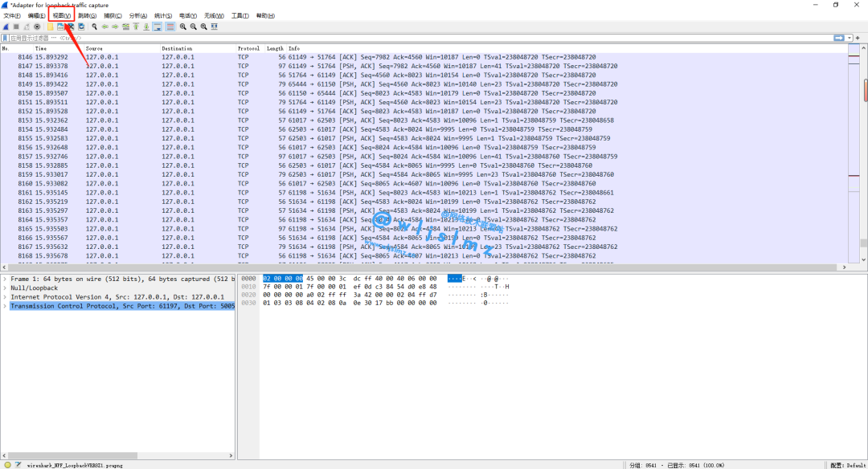Expand Transmission Control Protocol node
This screenshot has width=868, height=469.
5,306
